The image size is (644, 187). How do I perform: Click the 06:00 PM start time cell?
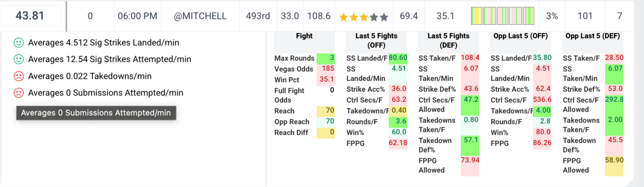coord(138,16)
